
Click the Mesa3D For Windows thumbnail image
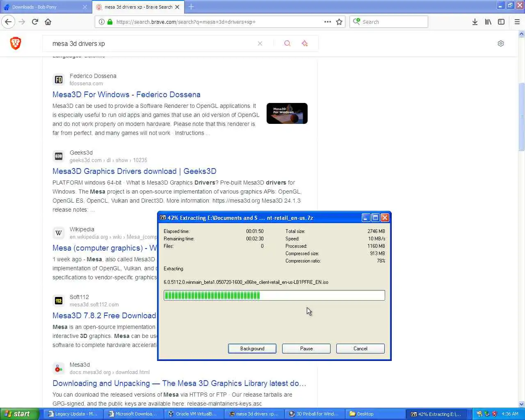(x=287, y=113)
